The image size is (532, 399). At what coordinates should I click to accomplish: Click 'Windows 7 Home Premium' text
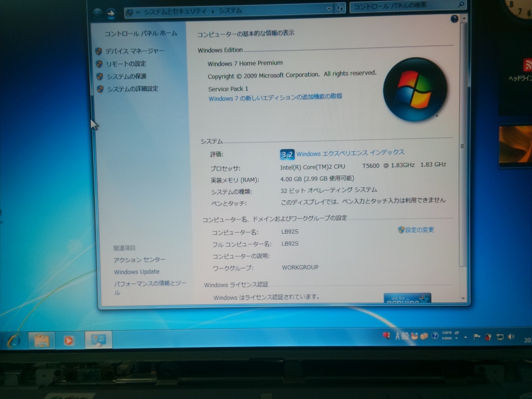click(x=245, y=63)
